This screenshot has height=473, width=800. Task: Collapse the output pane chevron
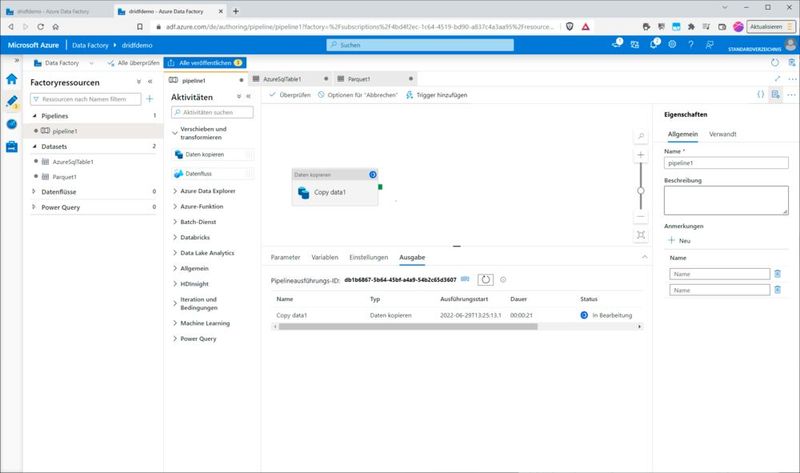[x=644, y=257]
